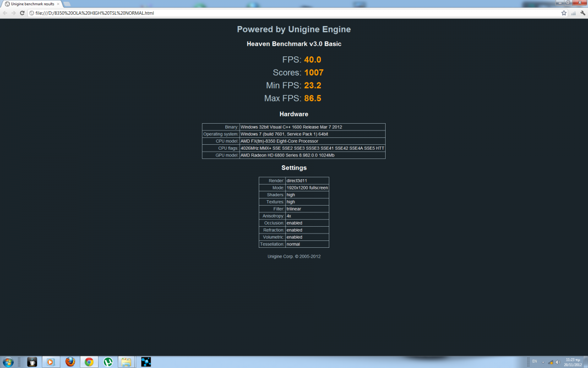Viewport: 588px width, 368px height.
Task: Click the Anisotropy 4x value
Action: [307, 216]
